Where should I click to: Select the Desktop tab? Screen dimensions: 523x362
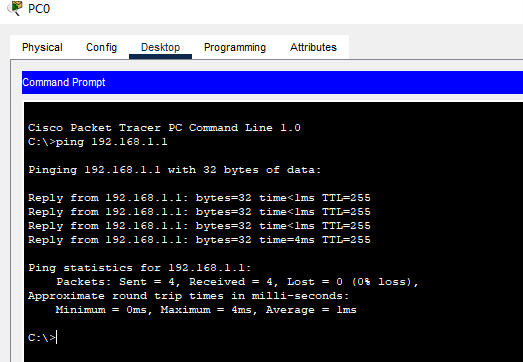tap(160, 47)
